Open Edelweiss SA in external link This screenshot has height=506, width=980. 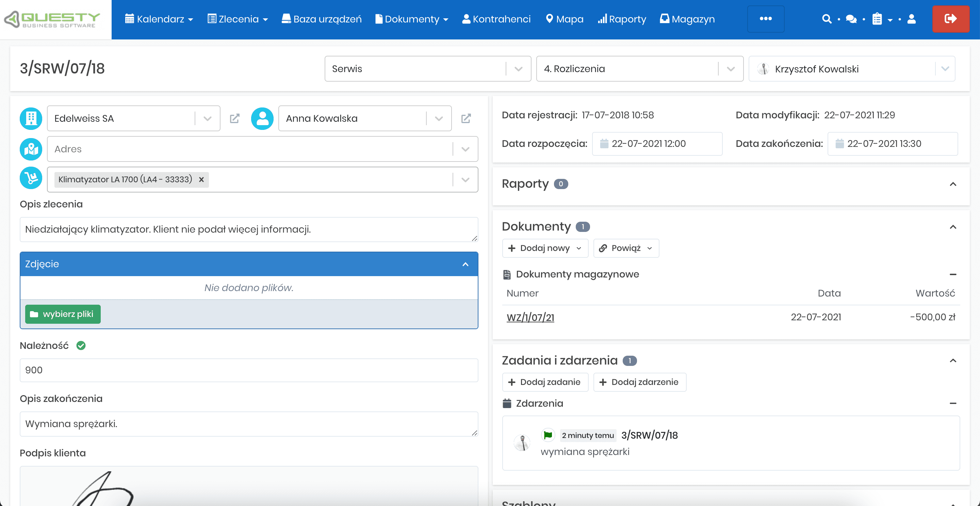point(235,119)
